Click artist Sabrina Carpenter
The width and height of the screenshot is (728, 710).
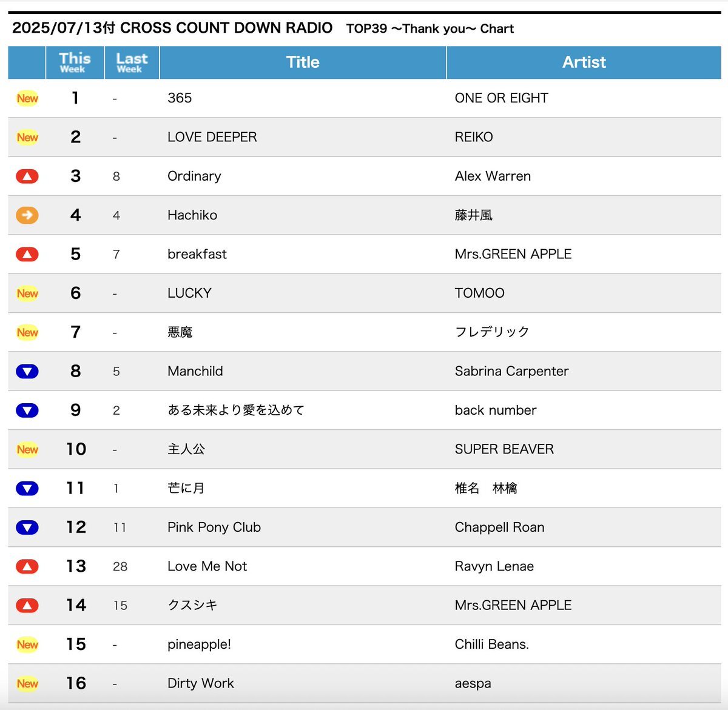click(512, 371)
